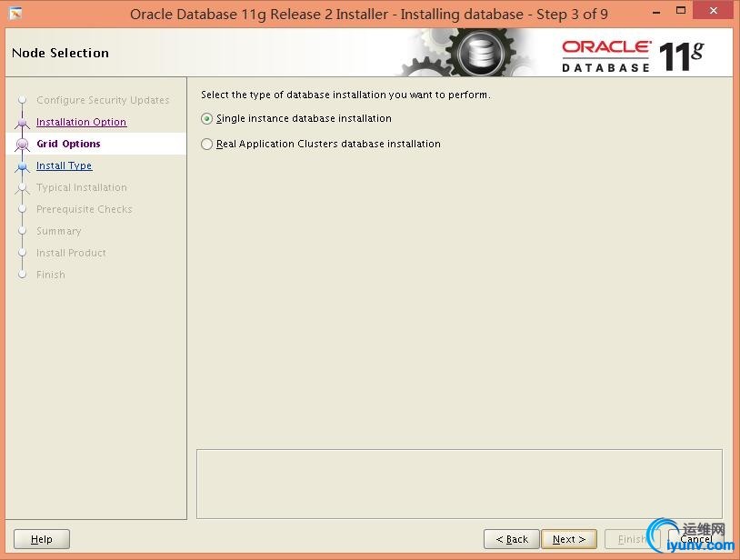This screenshot has width=740, height=560.
Task: Click the installer title bar icon
Action: tap(15, 14)
